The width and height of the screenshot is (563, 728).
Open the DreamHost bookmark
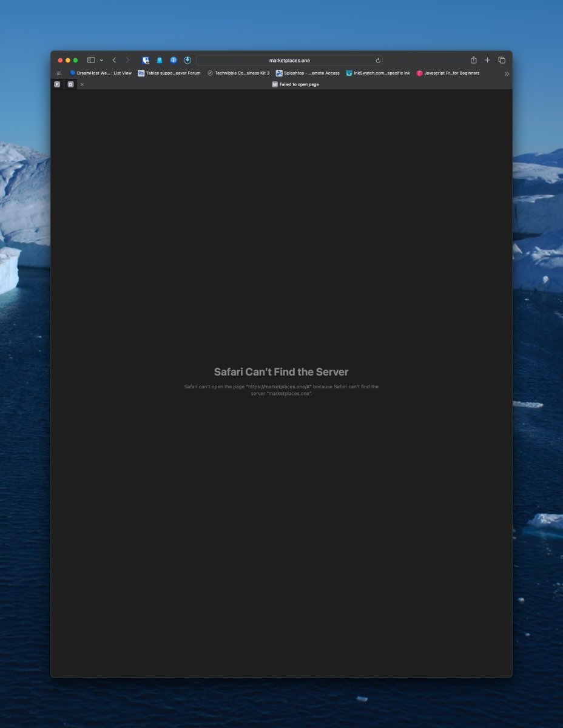coord(101,73)
